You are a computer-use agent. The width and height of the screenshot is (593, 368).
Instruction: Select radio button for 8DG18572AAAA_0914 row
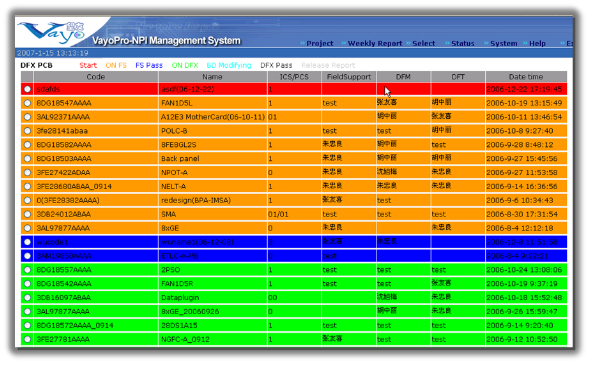pos(27,325)
